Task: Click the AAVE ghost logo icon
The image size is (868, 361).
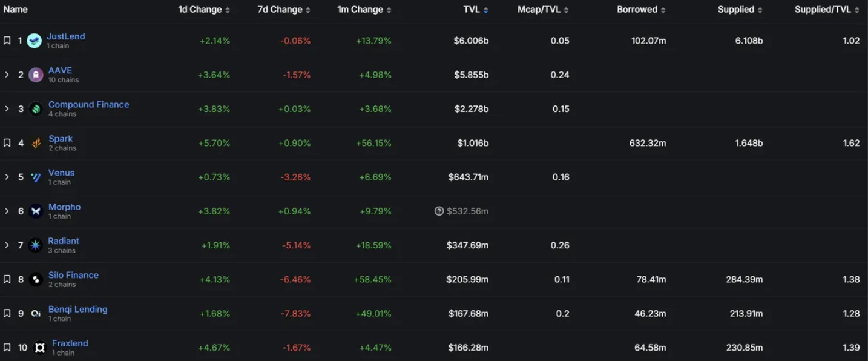Action: click(36, 75)
